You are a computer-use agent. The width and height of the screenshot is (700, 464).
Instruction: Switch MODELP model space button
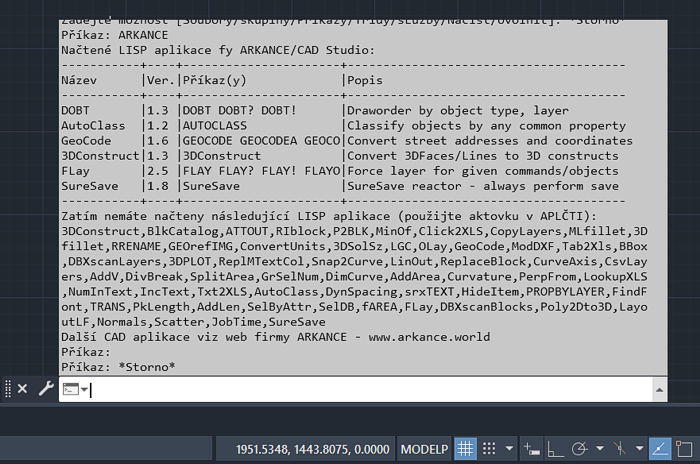[x=425, y=449]
